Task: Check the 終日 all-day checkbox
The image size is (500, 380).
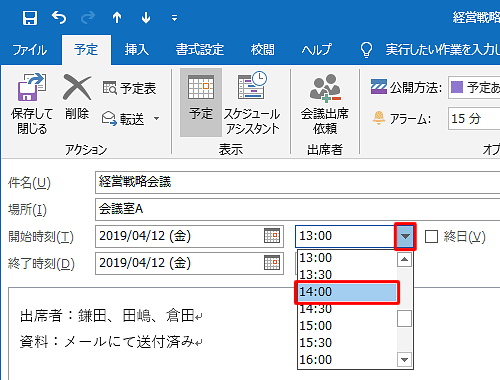Action: (431, 237)
